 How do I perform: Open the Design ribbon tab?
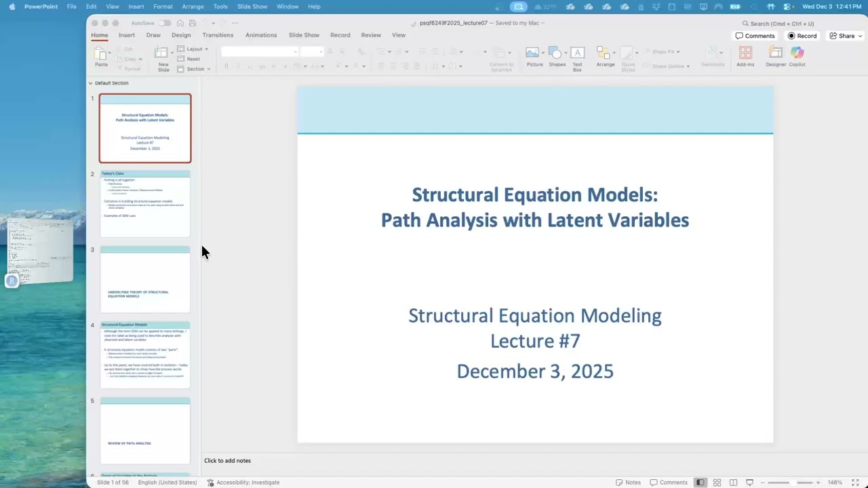181,35
